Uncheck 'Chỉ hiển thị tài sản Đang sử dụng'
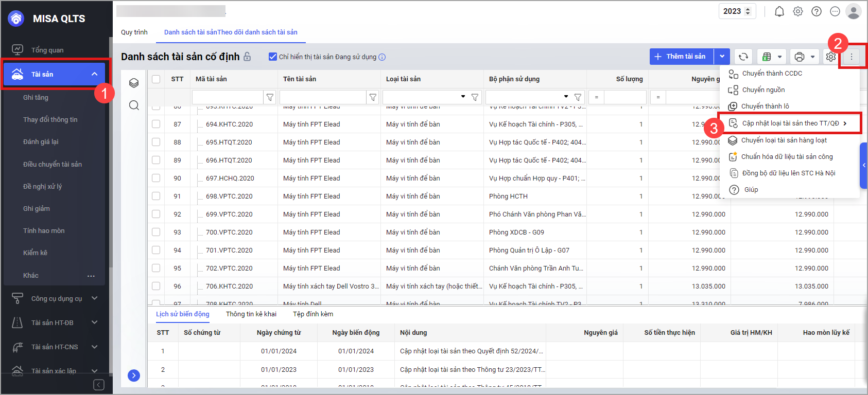Image resolution: width=868 pixels, height=395 pixels. tap(273, 57)
